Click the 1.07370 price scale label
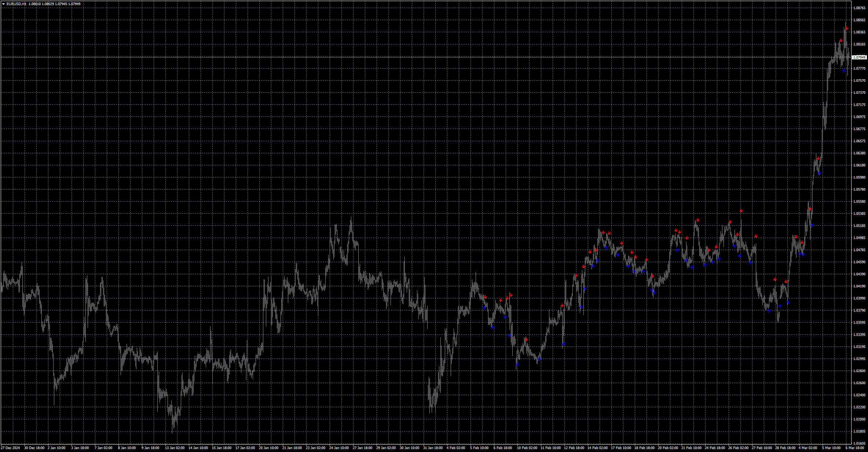Image resolution: width=868 pixels, height=452 pixels. tap(859, 93)
